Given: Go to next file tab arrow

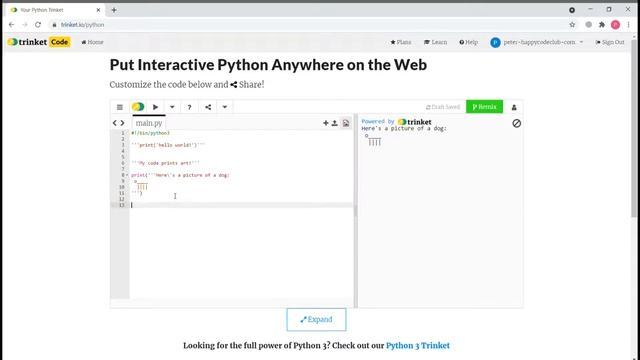Looking at the screenshot, I should tap(122, 123).
